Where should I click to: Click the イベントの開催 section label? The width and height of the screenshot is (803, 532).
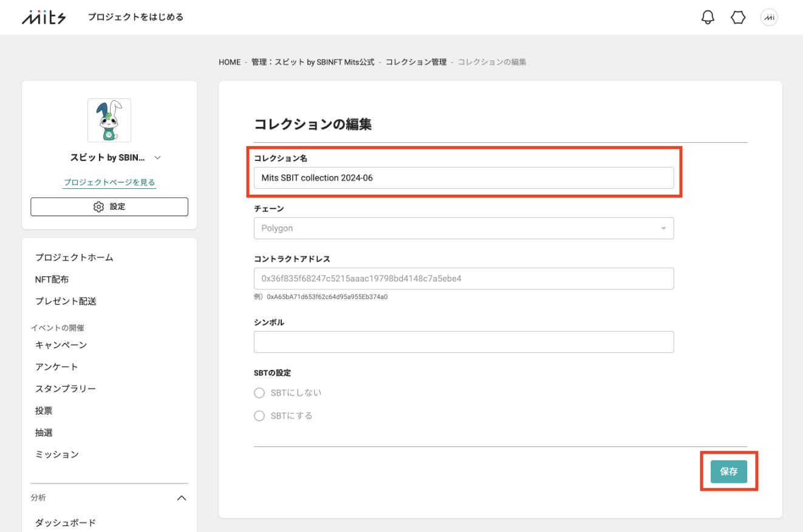[x=58, y=328]
